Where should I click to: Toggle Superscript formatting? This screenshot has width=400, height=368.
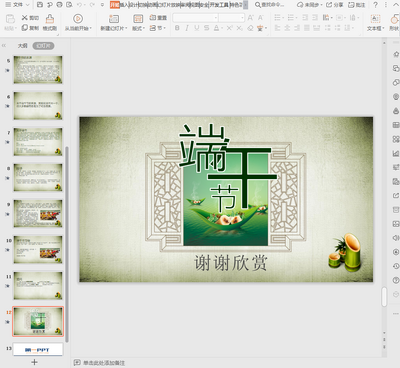(x=229, y=28)
